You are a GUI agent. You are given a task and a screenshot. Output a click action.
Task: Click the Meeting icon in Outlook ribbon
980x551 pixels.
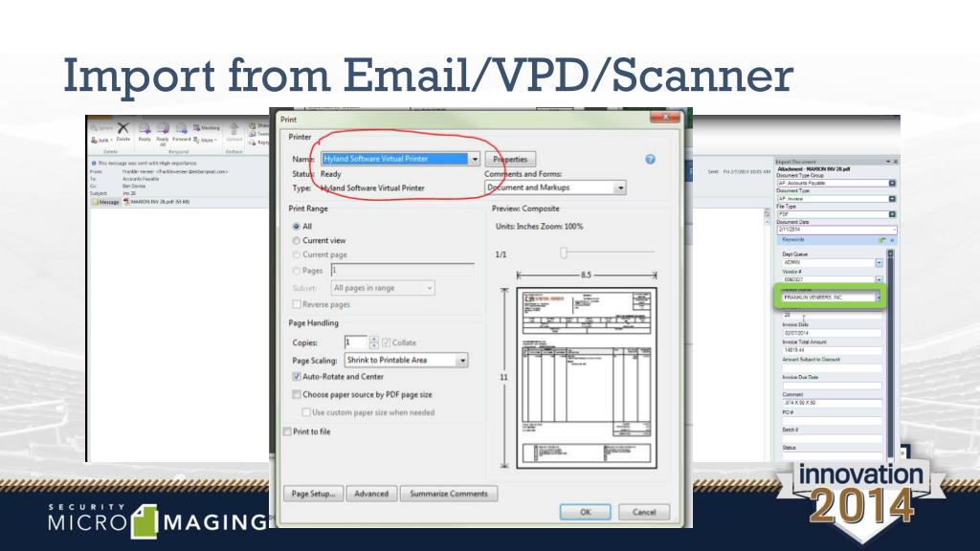point(207,127)
